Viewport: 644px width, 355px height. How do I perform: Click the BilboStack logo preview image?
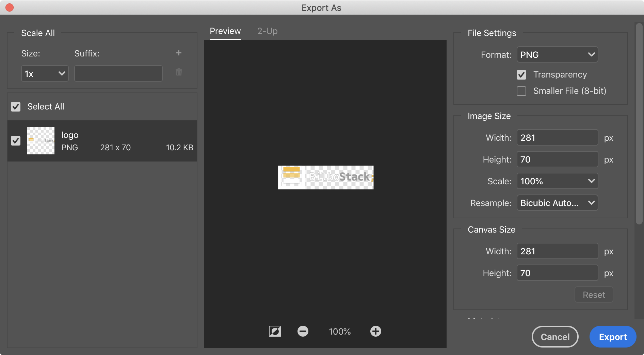coord(326,177)
